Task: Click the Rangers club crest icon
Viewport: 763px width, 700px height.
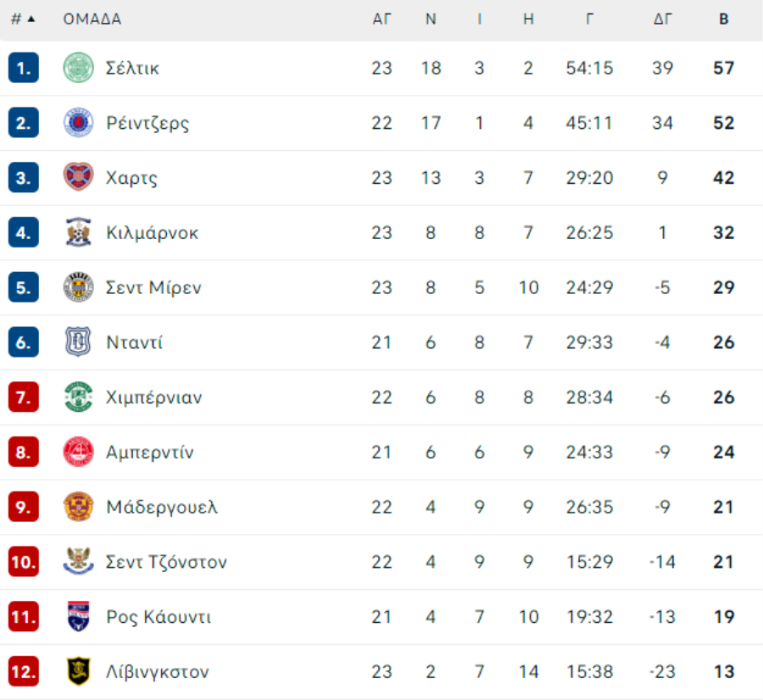Action: [x=79, y=123]
